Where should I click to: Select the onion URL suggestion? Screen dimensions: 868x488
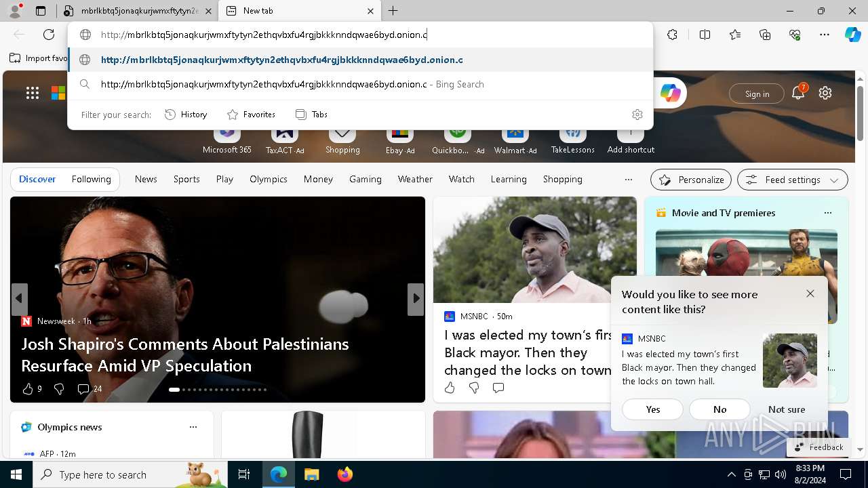360,60
